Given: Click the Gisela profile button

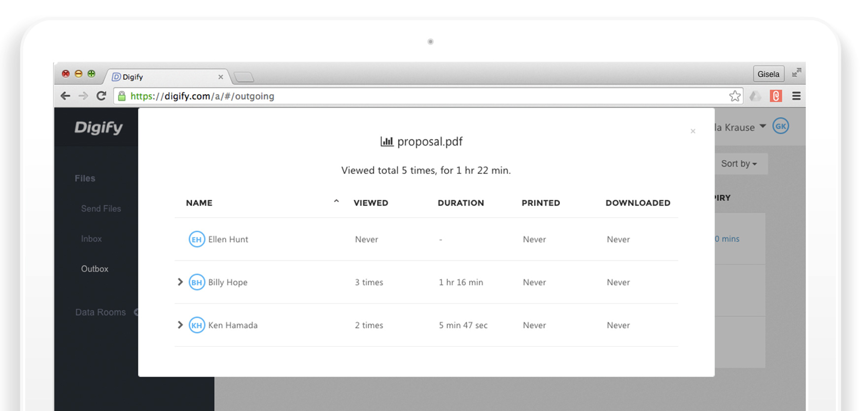Looking at the screenshot, I should pyautogui.click(x=768, y=74).
